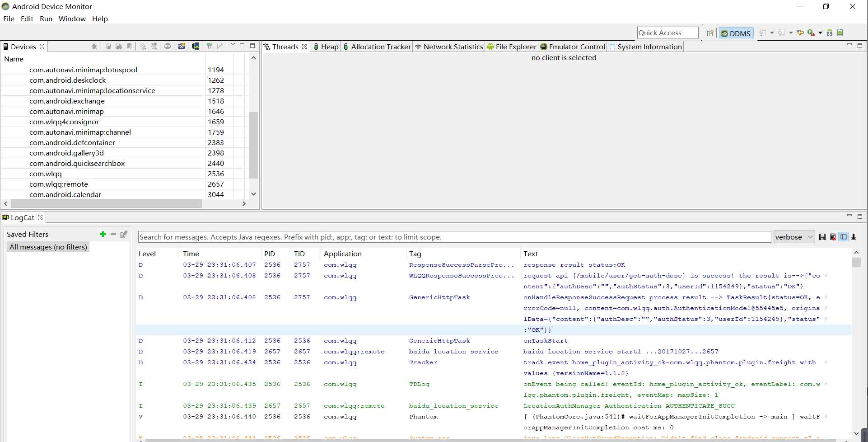The width and height of the screenshot is (868, 442).
Task: Close the Threads tab
Action: [304, 47]
